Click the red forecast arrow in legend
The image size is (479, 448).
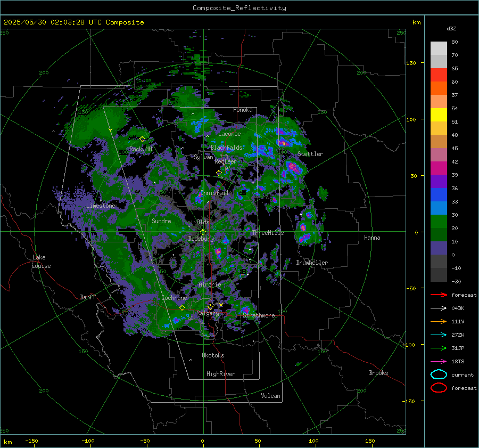click(x=439, y=295)
